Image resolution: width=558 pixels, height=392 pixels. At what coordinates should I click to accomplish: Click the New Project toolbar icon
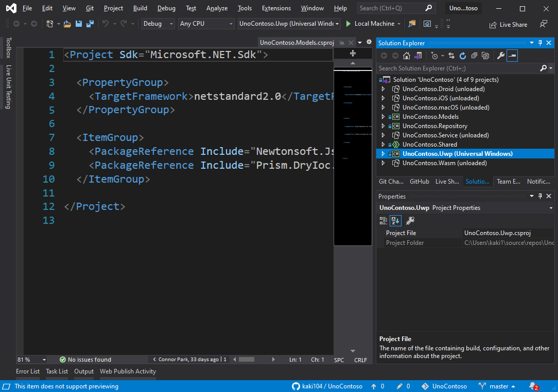point(50,24)
